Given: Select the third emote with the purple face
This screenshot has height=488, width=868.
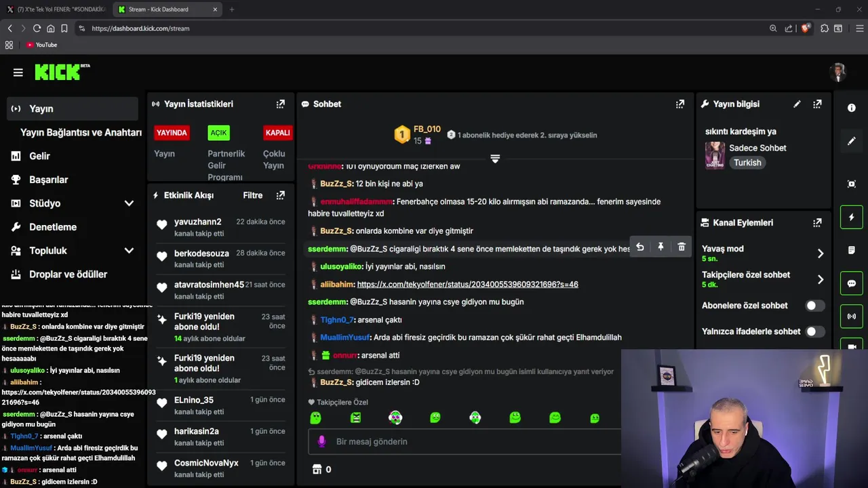Looking at the screenshot, I should 395,418.
